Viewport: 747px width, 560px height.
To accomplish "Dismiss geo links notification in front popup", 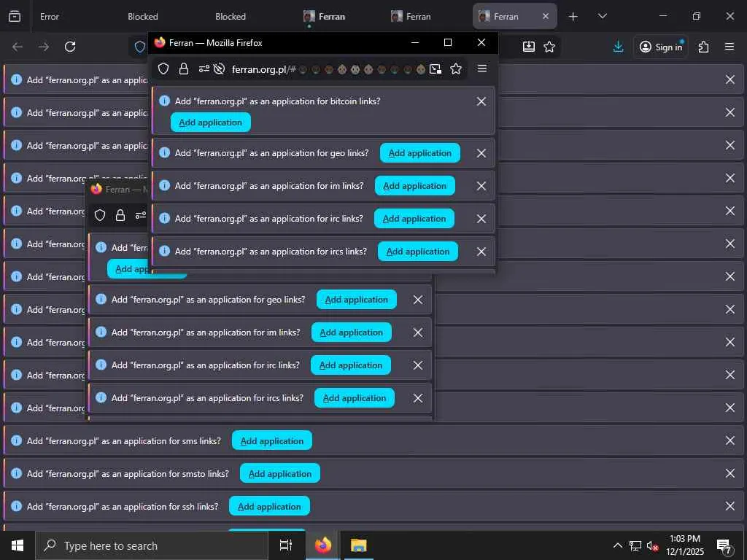I will (481, 153).
